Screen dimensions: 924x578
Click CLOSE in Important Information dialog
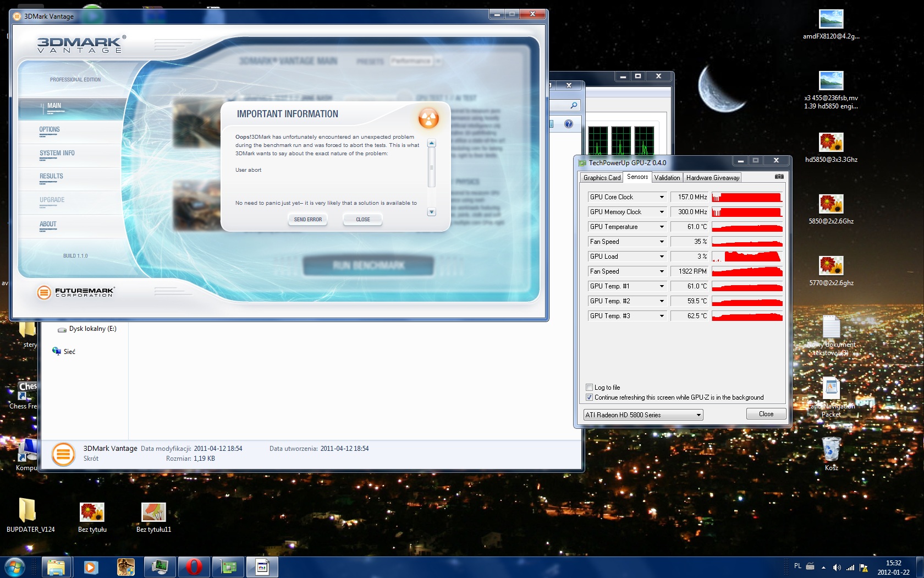pyautogui.click(x=362, y=220)
